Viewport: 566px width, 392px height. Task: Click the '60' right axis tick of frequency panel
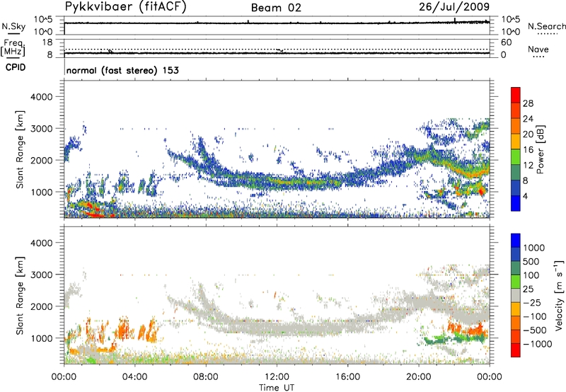pos(507,42)
